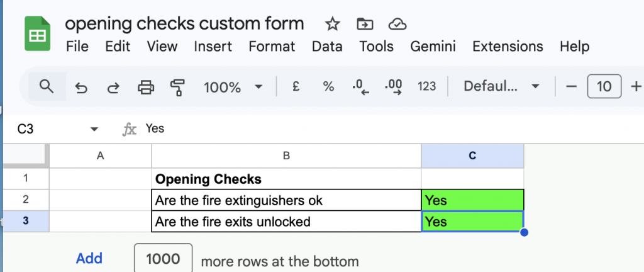This screenshot has height=272, width=644.
Task: Format as currency with pound icon
Action: tap(296, 87)
